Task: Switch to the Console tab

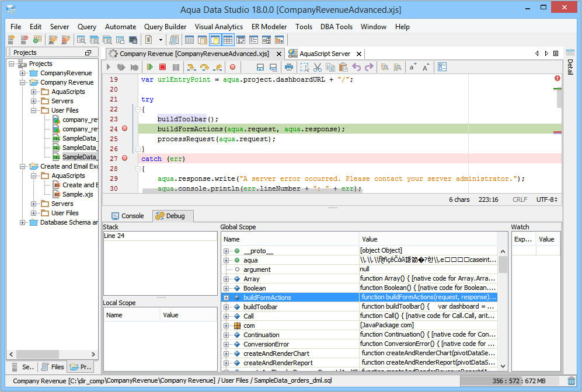Action: coord(128,216)
